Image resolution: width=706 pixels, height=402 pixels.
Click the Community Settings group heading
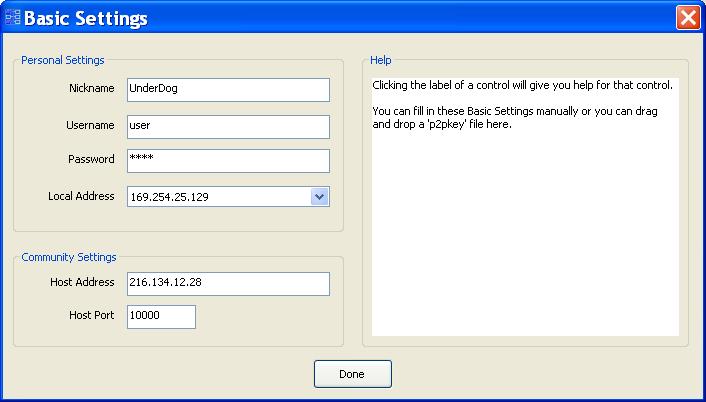pyautogui.click(x=69, y=257)
